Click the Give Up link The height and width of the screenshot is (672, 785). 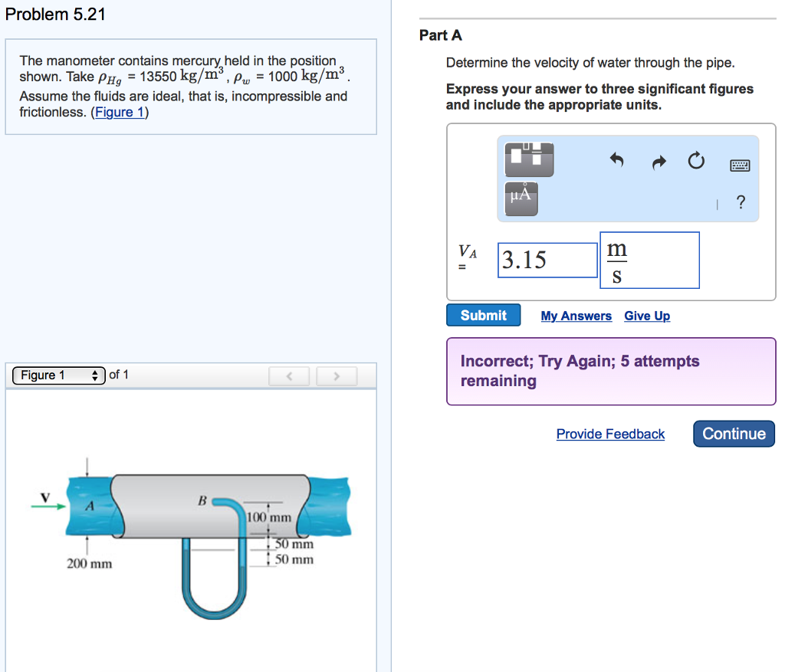point(646,316)
